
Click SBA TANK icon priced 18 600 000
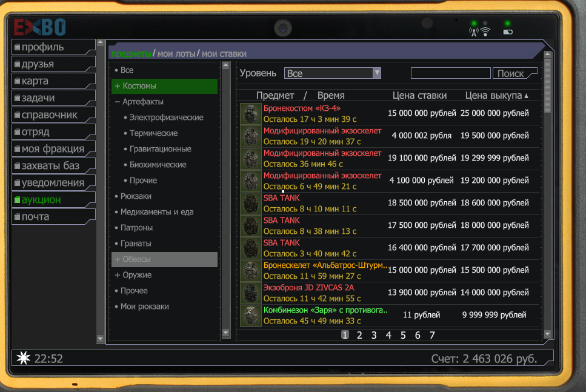pyautogui.click(x=250, y=204)
